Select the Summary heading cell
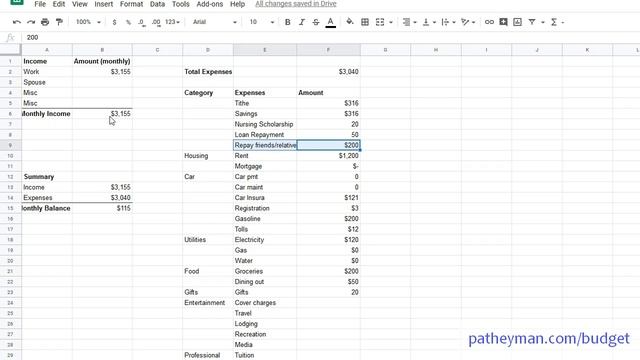Screen dimensions: 640x360 point(47,177)
